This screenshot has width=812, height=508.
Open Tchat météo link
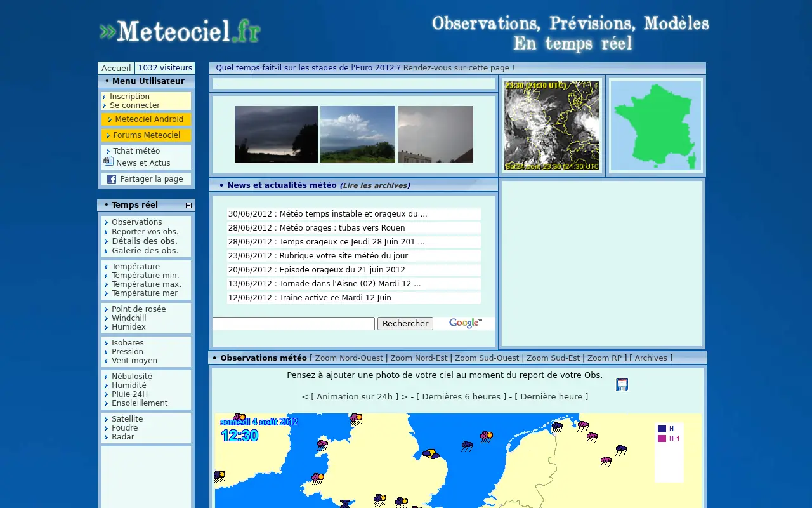[136, 151]
